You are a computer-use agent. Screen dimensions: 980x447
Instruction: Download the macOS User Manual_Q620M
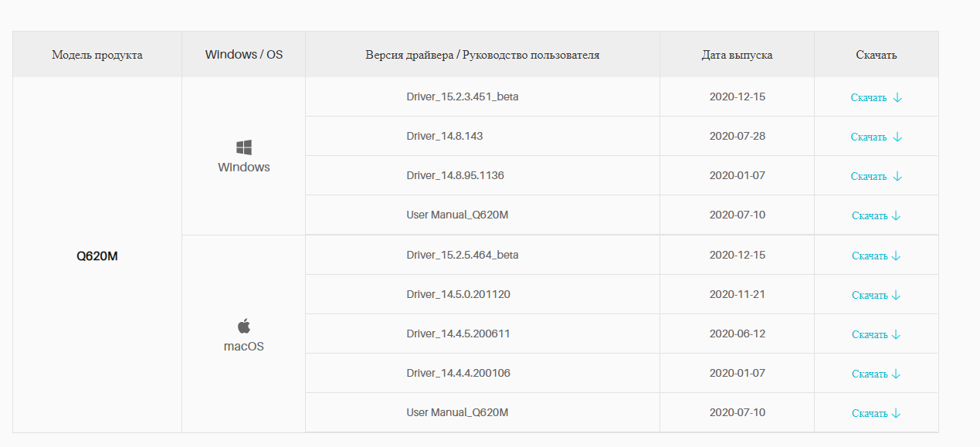tap(876, 413)
